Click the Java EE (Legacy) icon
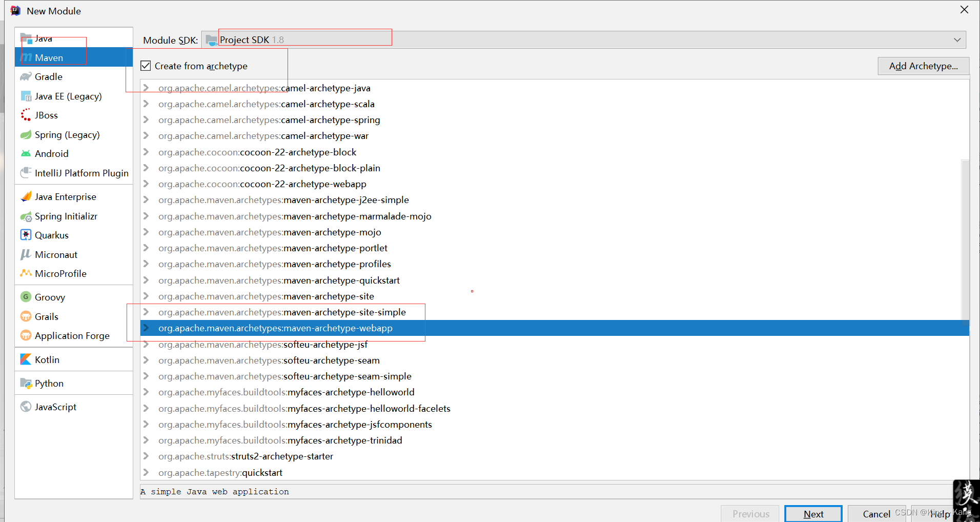Viewport: 980px width, 522px height. click(x=26, y=96)
